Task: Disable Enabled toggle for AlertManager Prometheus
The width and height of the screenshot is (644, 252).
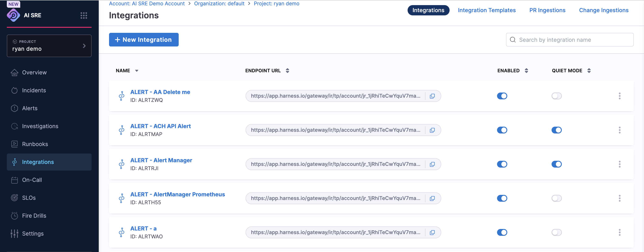Action: tap(502, 198)
